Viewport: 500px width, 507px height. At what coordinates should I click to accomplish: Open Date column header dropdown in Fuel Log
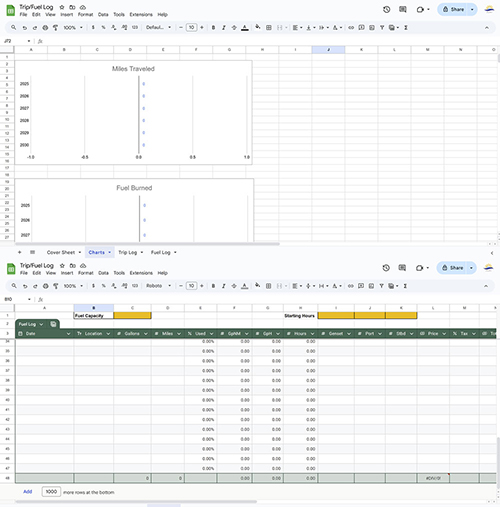pos(68,334)
